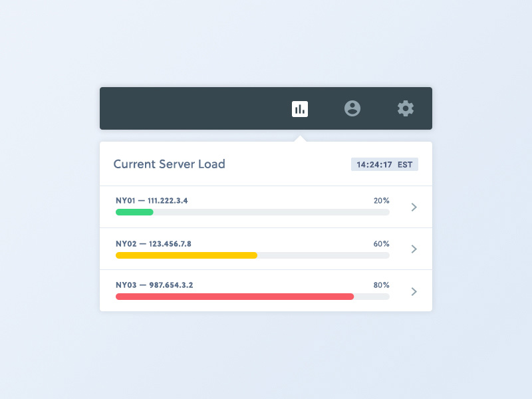Expand NY01 server details chevron

pyautogui.click(x=414, y=207)
